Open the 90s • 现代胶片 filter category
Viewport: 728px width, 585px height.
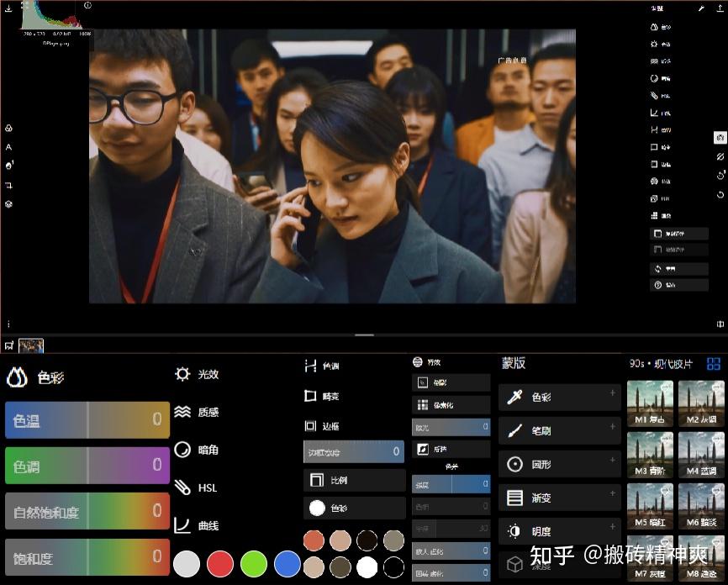pyautogui.click(x=661, y=364)
